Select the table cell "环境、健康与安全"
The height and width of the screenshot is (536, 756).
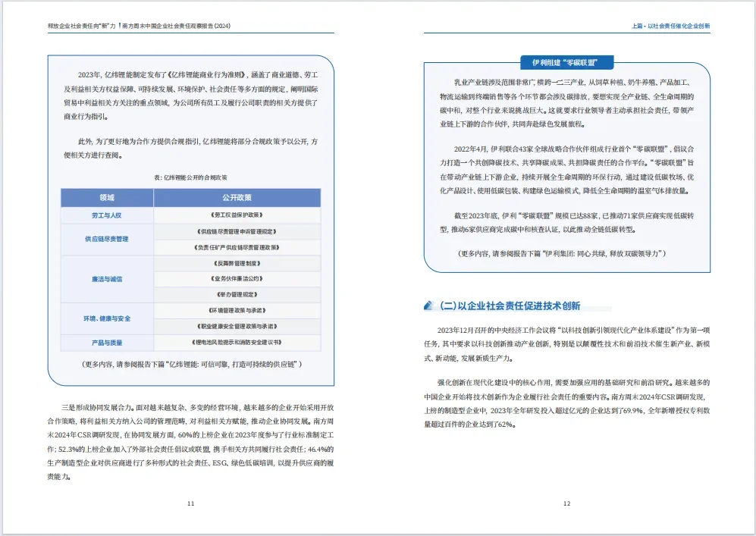click(x=107, y=318)
